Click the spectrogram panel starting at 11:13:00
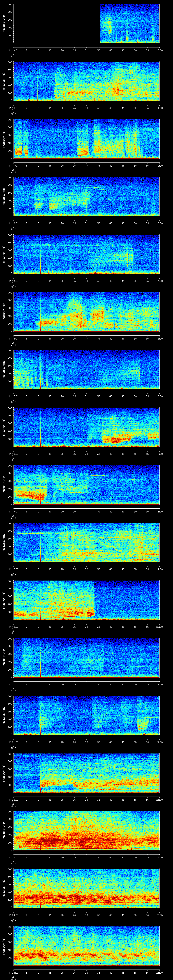 click(x=86, y=254)
